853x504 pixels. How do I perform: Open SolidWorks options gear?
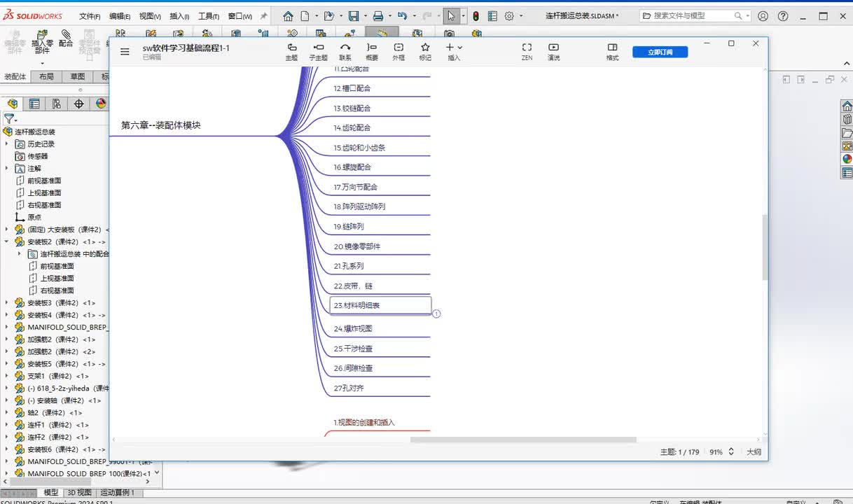tap(510, 15)
